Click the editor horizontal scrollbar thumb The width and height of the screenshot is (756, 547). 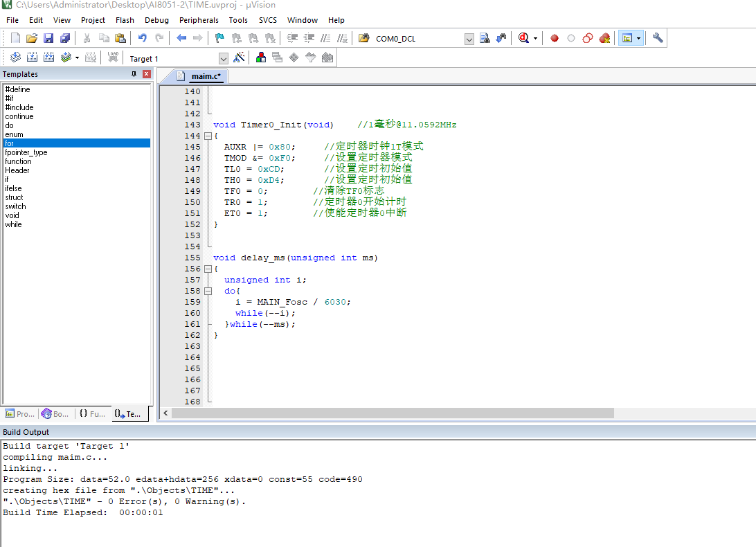click(x=393, y=413)
